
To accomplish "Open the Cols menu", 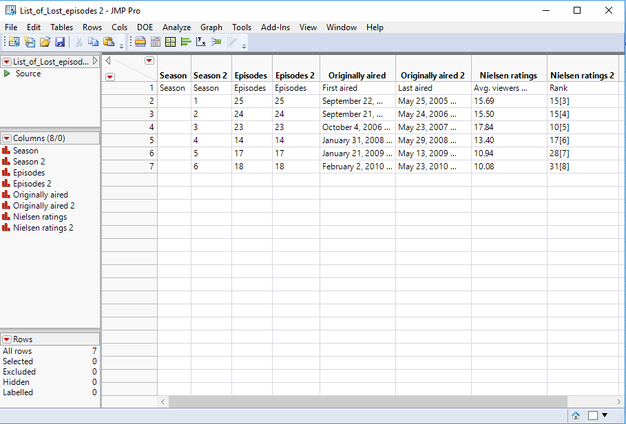I will coord(119,27).
